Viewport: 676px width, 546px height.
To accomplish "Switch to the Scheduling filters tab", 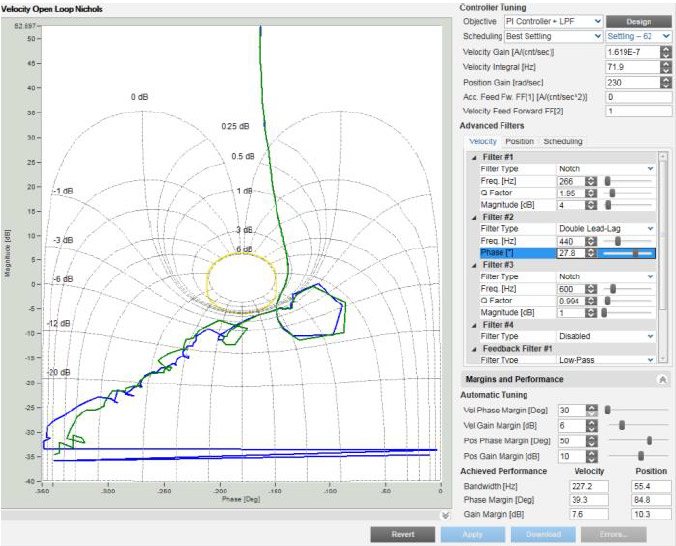I will pyautogui.click(x=562, y=141).
